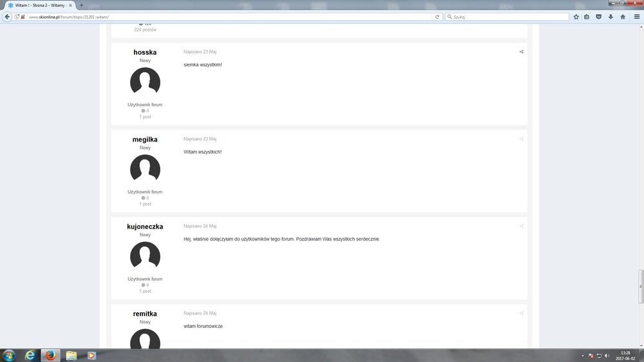Click the share icon on hosska's post
The image size is (644, 362).
point(521,52)
